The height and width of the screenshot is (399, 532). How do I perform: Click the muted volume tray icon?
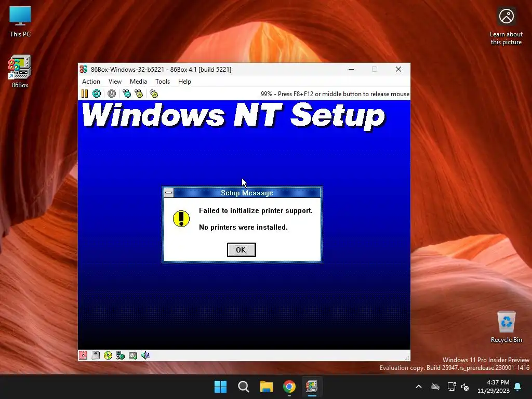coord(465,387)
